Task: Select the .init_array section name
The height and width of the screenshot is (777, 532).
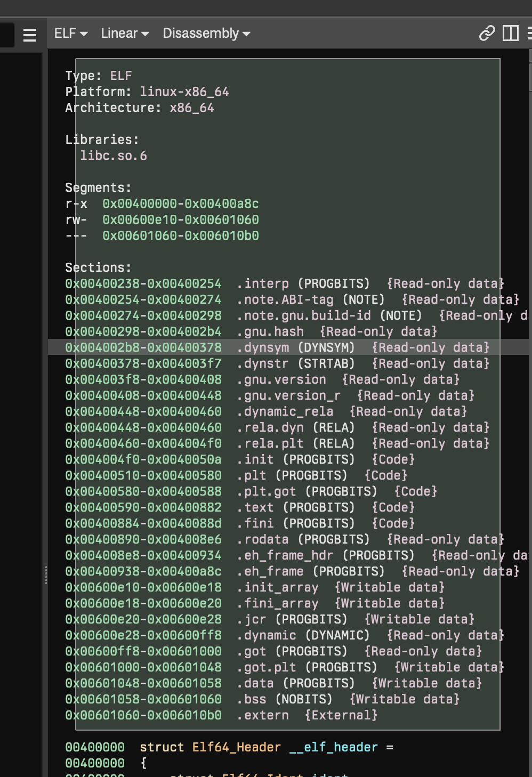Action: 278,587
